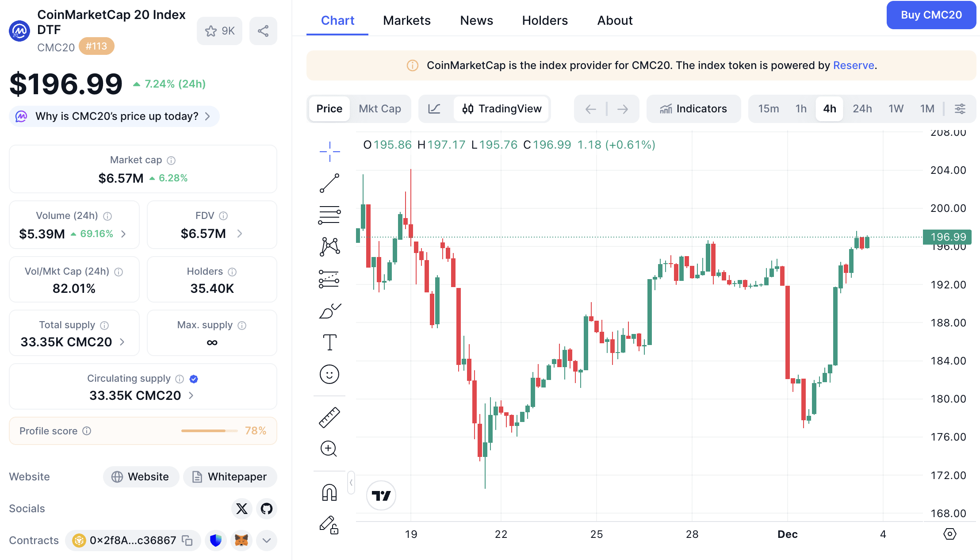This screenshot has width=980, height=560.
Task: Open the emoji sticker tool
Action: click(329, 375)
